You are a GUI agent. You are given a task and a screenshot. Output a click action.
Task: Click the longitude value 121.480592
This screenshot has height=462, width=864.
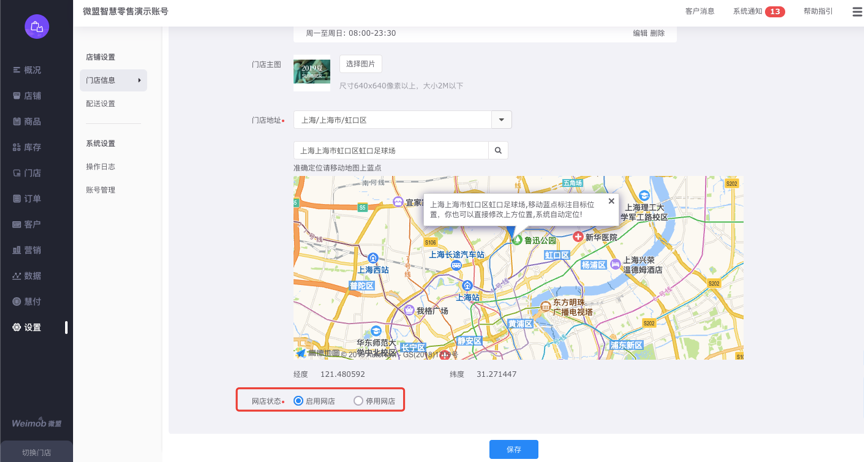coord(342,374)
